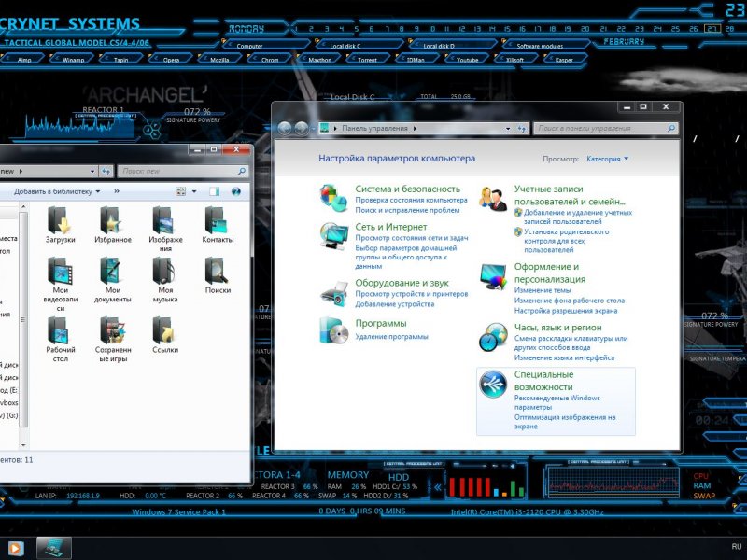Image resolution: width=747 pixels, height=560 pixels.
Task: Open Изменение языка интерфейса link
Action: (x=564, y=357)
